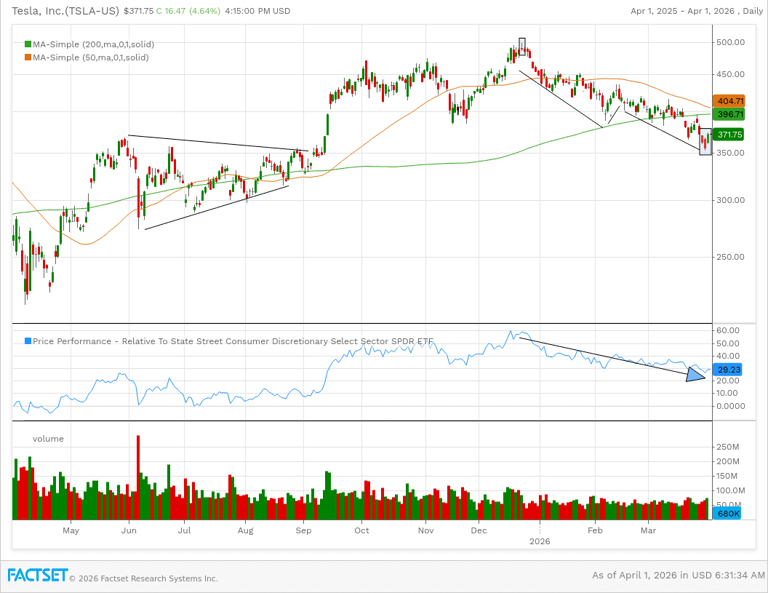Click the MA-Simple (50,ma,0,1,solid) legend label
The width and height of the screenshot is (768, 593).
91,58
